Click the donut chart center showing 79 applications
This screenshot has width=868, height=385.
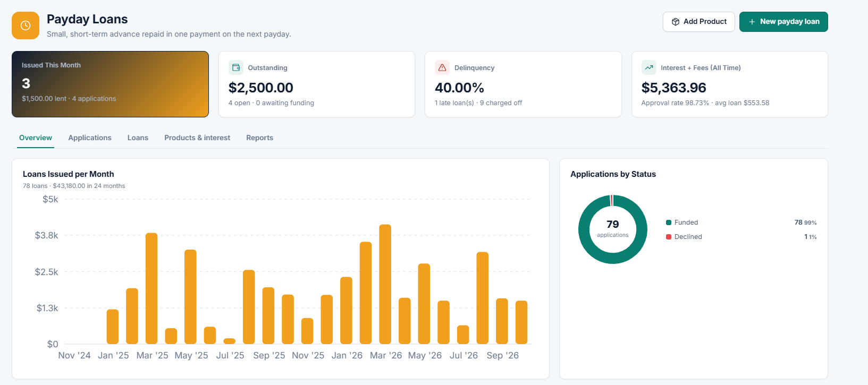pos(613,229)
